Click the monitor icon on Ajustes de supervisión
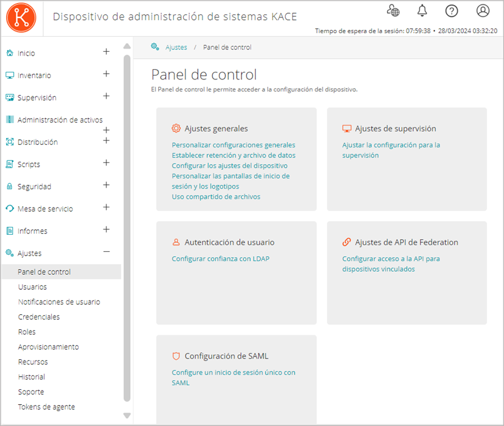The width and height of the screenshot is (504, 426). tap(347, 127)
